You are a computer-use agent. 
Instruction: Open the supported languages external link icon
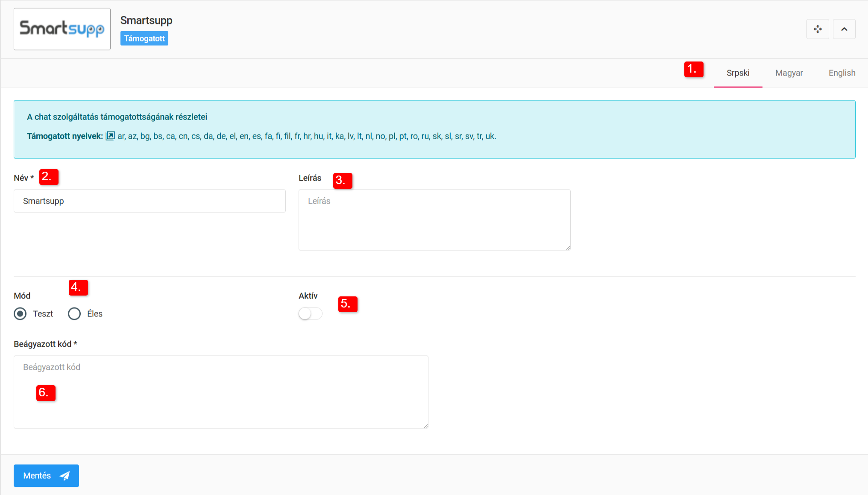pyautogui.click(x=110, y=136)
